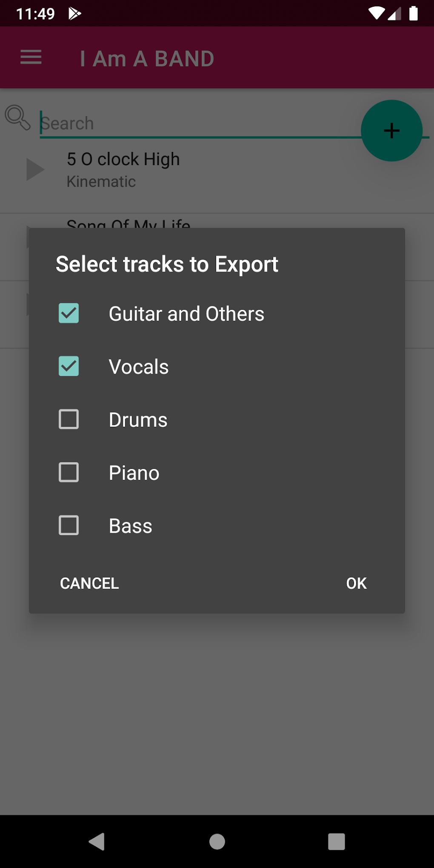Cancel the export dialog
This screenshot has height=868, width=434.
[89, 583]
